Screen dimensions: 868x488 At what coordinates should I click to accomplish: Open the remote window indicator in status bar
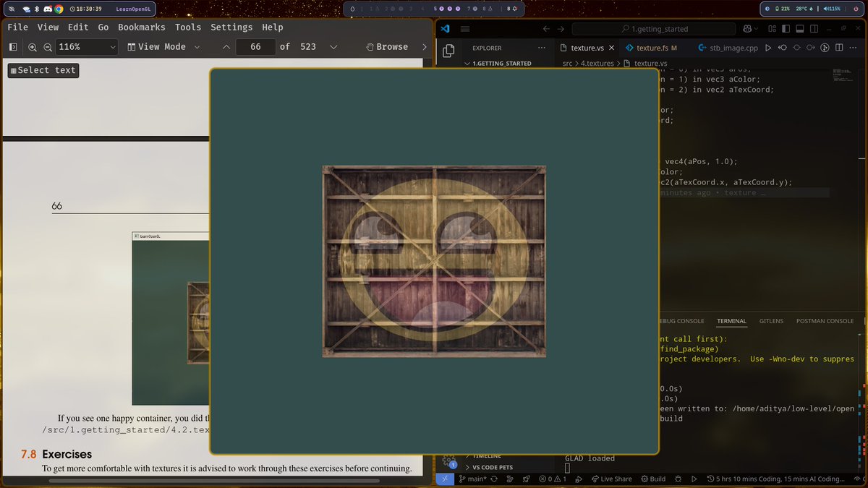pyautogui.click(x=445, y=479)
